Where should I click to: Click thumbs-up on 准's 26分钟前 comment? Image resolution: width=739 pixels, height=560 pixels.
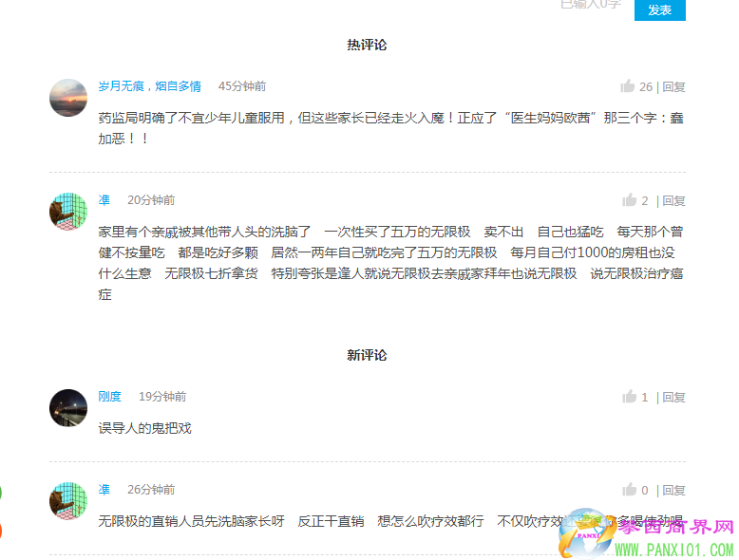point(629,490)
